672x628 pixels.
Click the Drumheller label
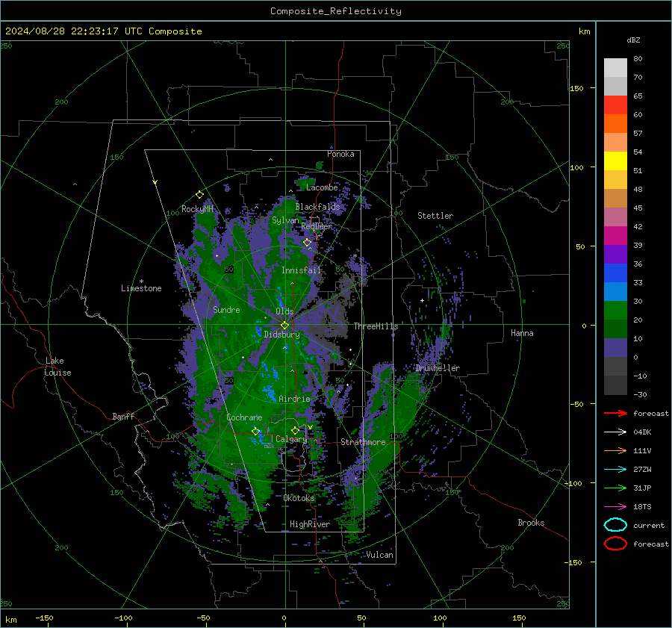click(x=438, y=368)
